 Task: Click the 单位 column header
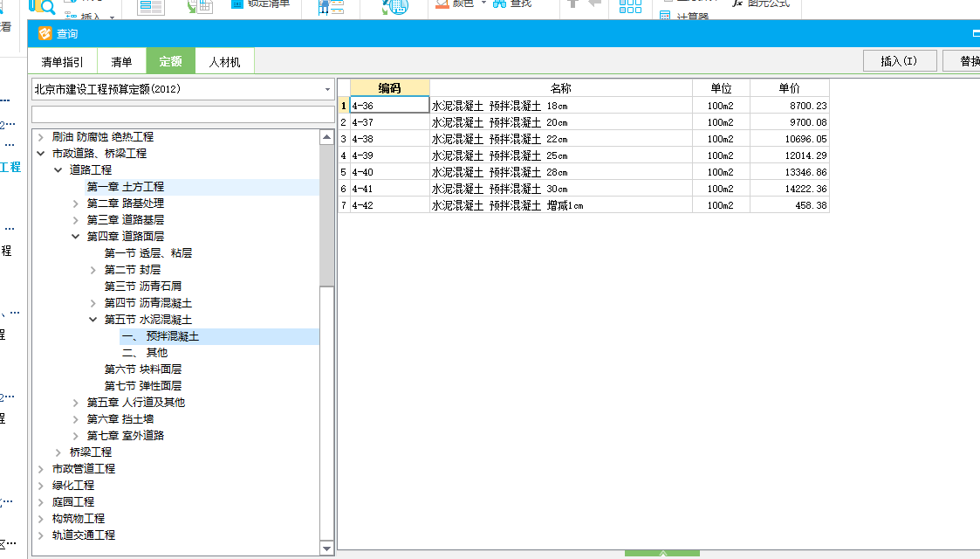point(721,88)
